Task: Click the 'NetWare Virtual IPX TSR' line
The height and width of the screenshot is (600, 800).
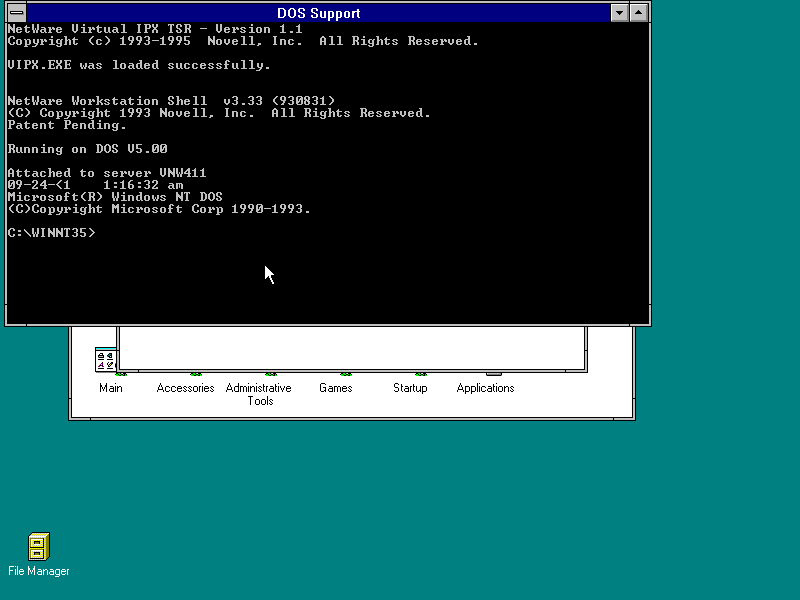Action: pos(155,29)
